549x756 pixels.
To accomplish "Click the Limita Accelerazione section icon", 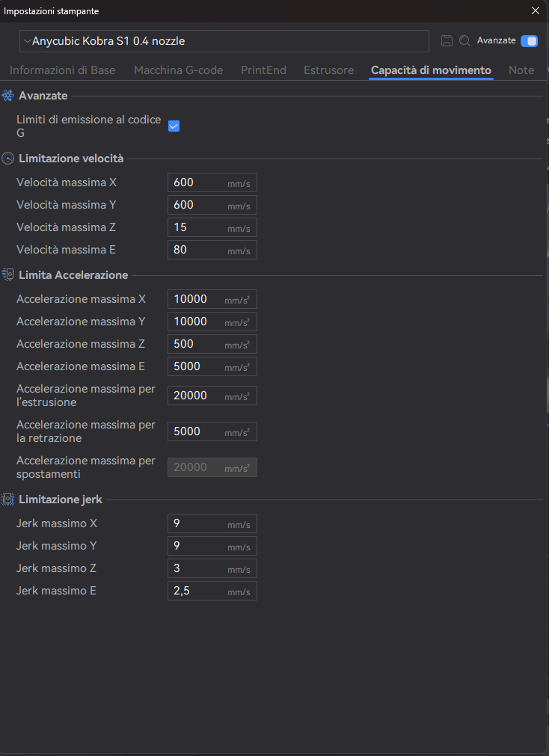I will 8,275.
